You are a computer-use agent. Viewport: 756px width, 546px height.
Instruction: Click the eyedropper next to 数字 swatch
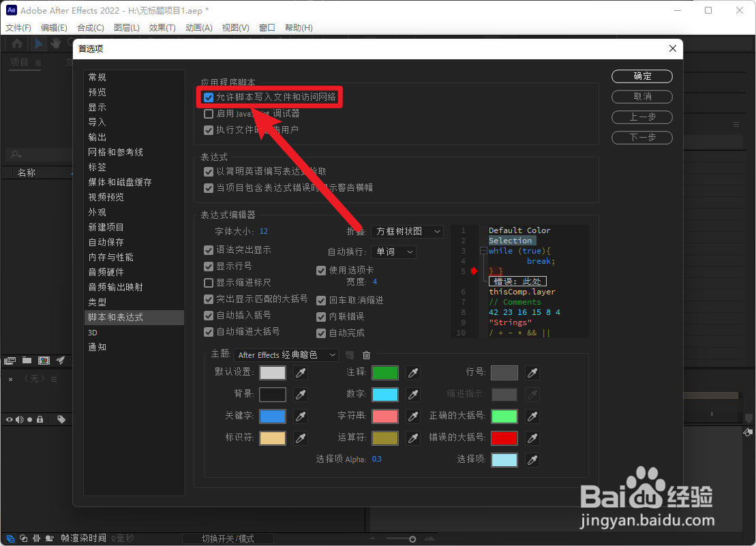pos(412,395)
